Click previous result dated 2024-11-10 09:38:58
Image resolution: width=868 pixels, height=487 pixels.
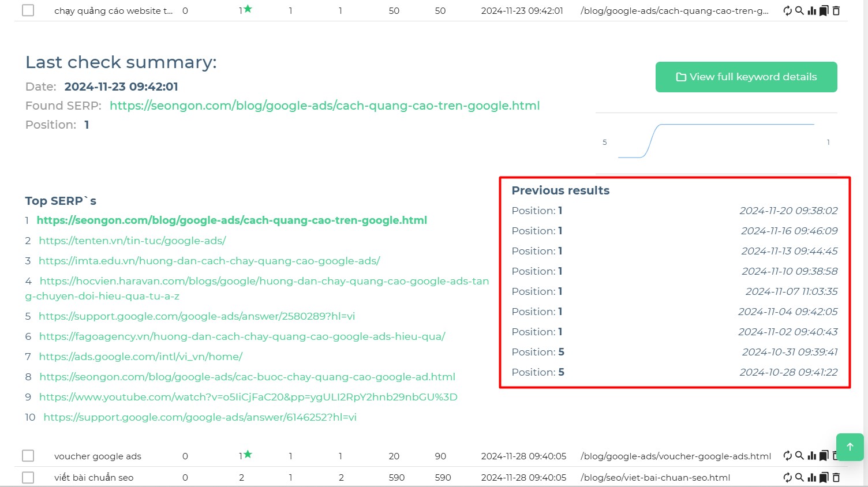coord(674,271)
